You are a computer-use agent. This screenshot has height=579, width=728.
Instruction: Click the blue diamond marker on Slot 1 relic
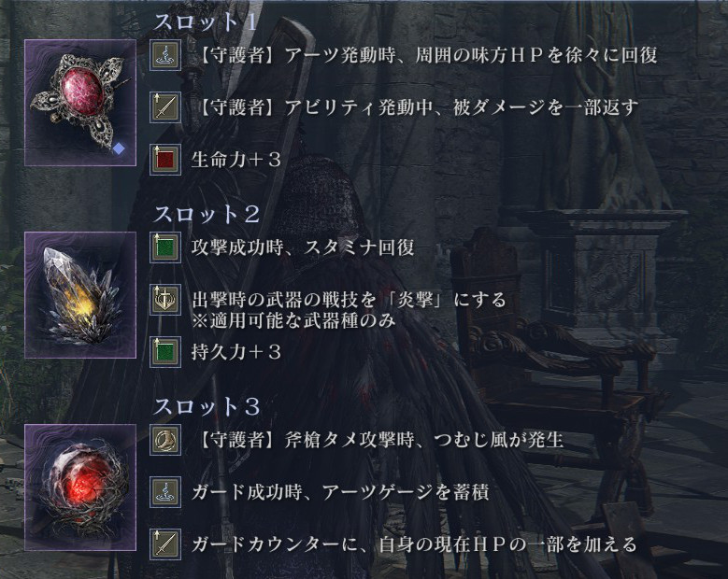coord(120,148)
